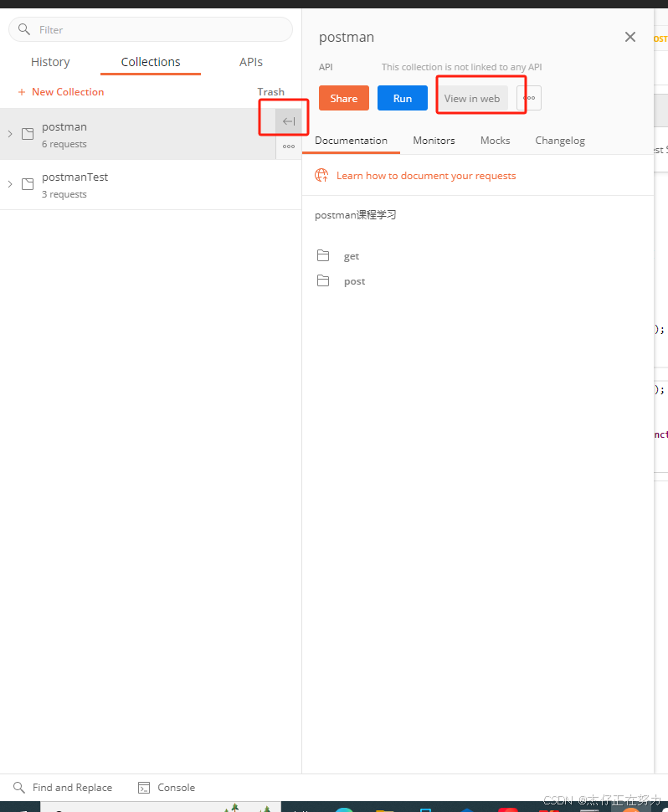Open the get folder name
The image size is (668, 812).
pyautogui.click(x=351, y=256)
